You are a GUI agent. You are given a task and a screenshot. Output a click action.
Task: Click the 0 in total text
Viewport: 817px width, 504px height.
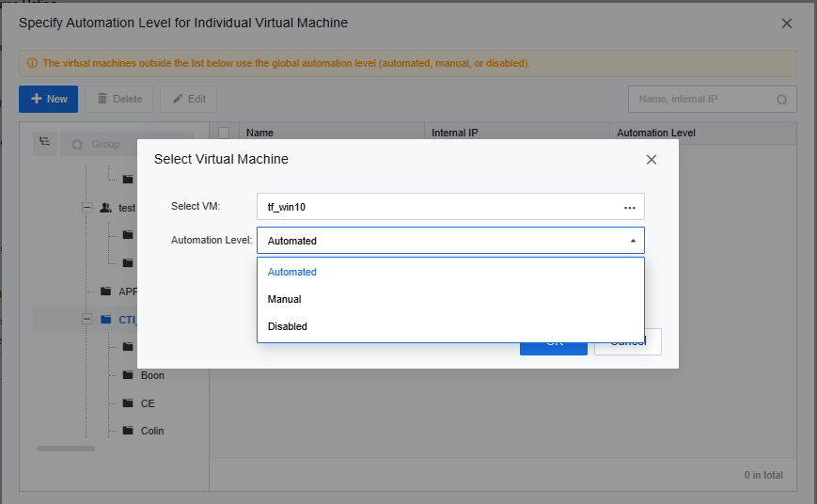point(763,475)
